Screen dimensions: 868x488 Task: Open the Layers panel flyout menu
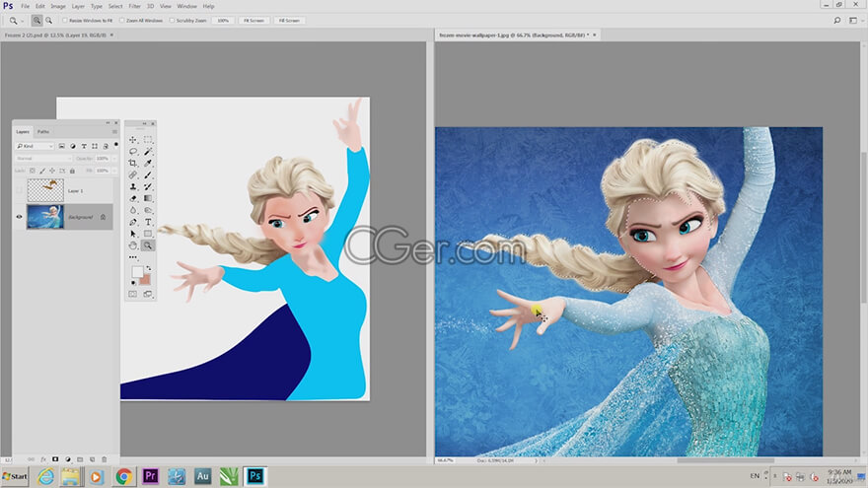coord(114,132)
